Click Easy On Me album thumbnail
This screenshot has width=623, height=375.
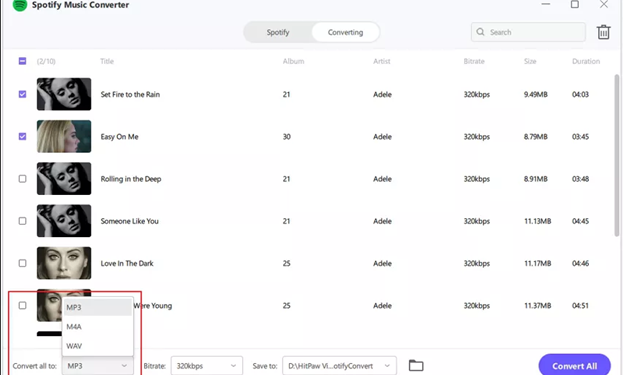point(64,136)
